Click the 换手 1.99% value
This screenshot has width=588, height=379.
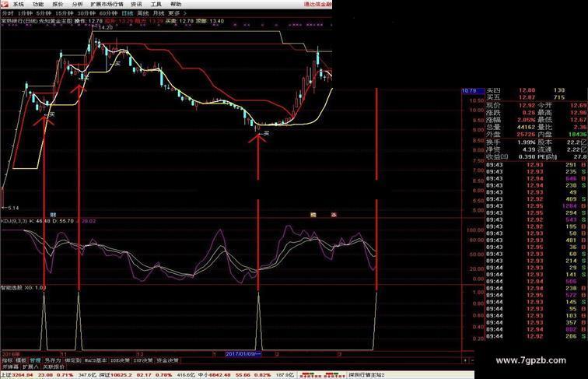pyautogui.click(x=526, y=142)
